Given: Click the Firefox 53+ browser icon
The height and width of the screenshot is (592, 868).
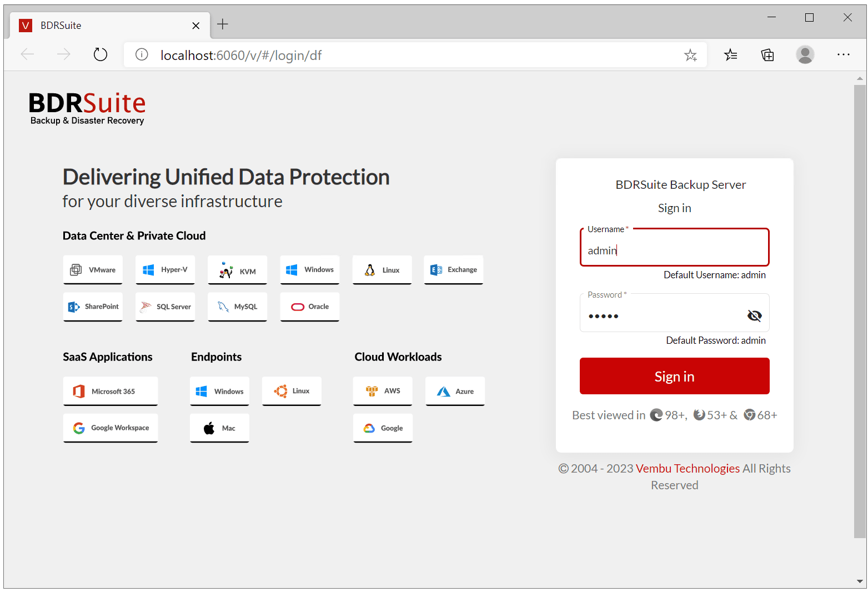Looking at the screenshot, I should click(x=699, y=415).
